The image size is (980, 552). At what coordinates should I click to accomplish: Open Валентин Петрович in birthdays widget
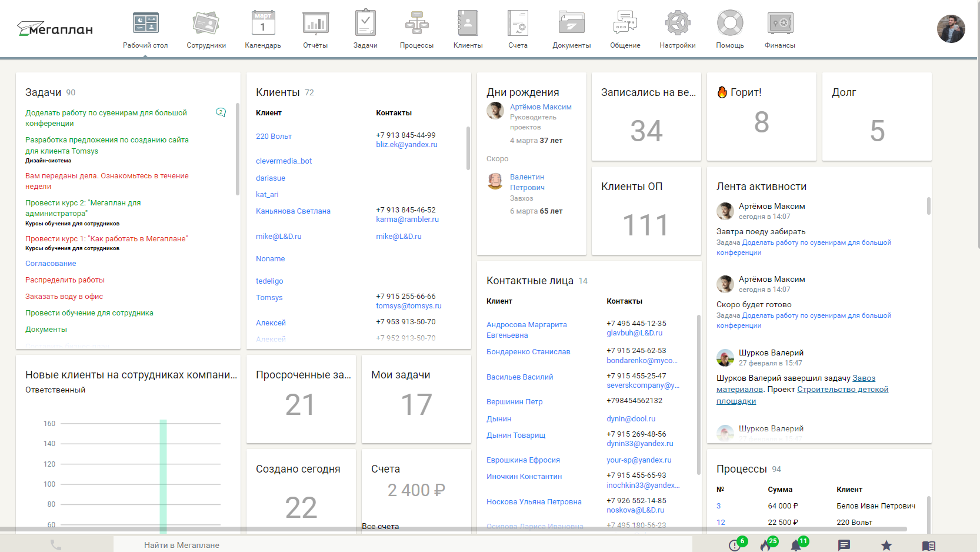[x=527, y=182]
